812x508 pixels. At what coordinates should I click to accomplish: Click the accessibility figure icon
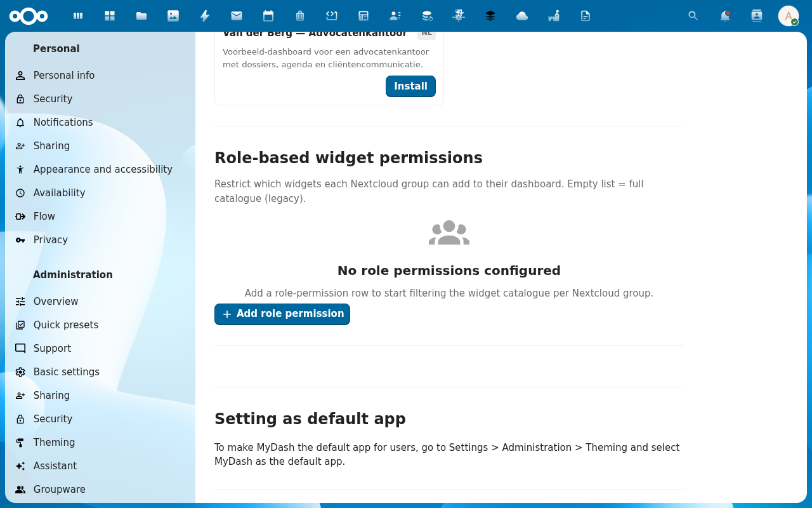click(20, 170)
